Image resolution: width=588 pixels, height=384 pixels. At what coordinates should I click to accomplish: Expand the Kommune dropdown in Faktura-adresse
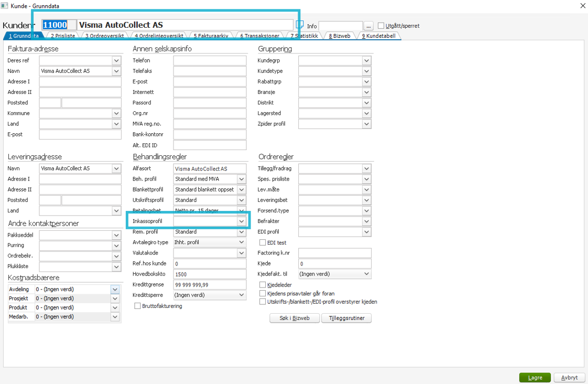[117, 113]
